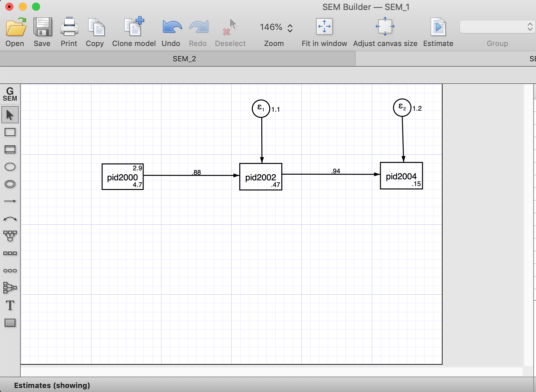Pick the generalized response variable tool
This screenshot has width=536, height=392.
10,149
